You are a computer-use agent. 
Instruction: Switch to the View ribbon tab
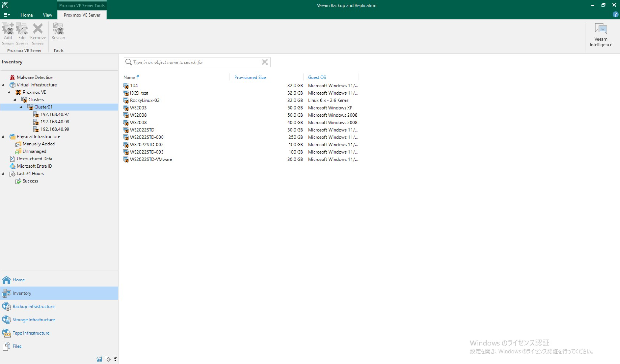[47, 15]
